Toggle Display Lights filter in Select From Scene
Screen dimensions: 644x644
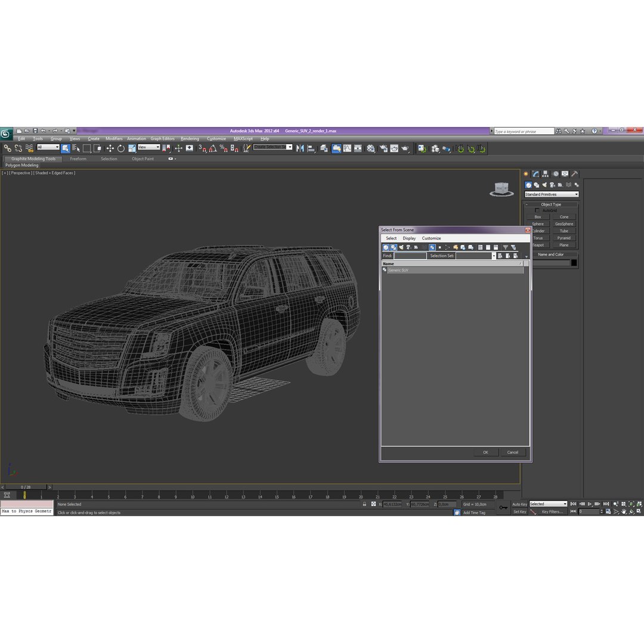click(x=401, y=247)
